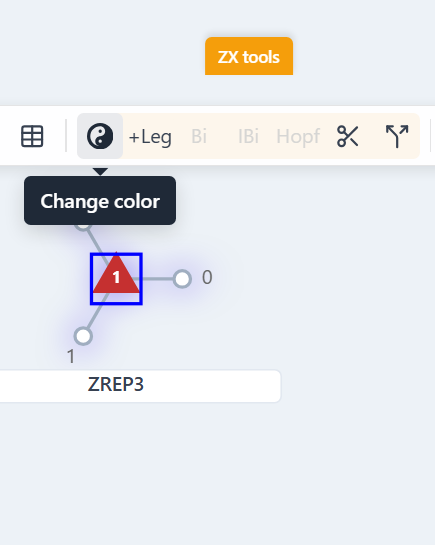Click the leg label 1 below the bottom circle
Image resolution: width=435 pixels, height=545 pixels.
(x=71, y=357)
